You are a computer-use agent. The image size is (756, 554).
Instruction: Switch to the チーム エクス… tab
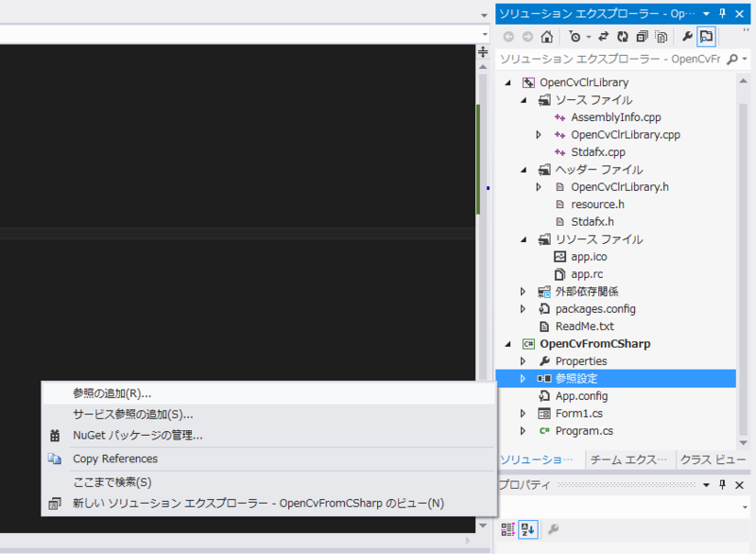tap(628, 460)
